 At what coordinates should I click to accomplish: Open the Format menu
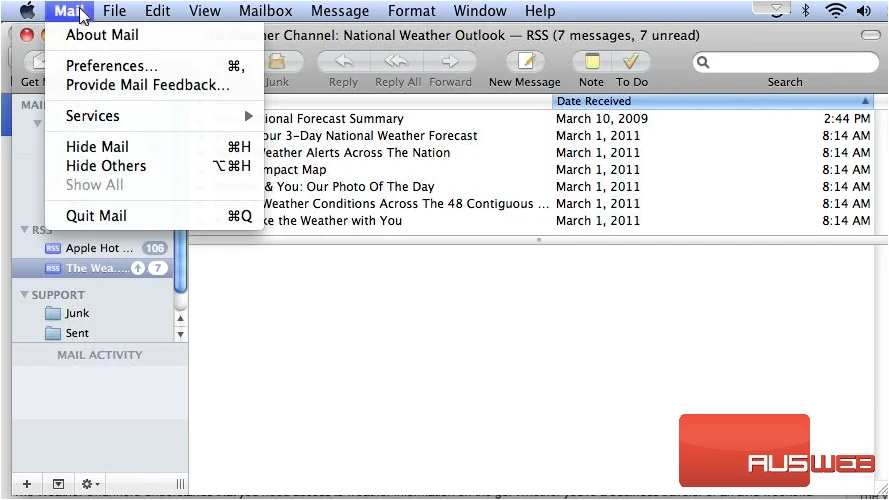pos(412,11)
